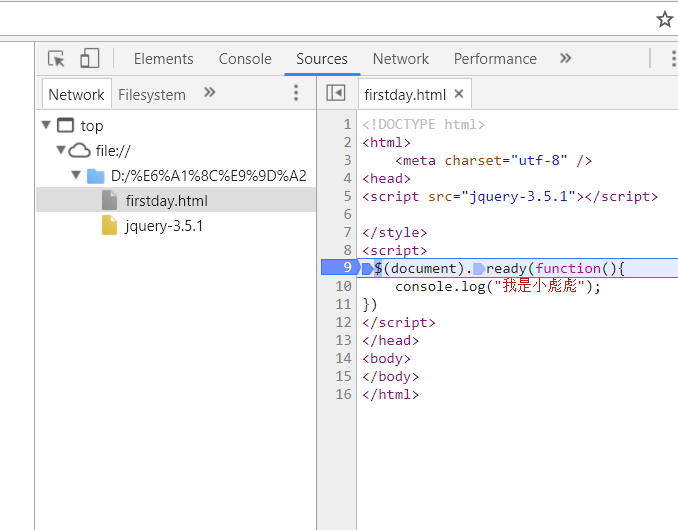Click the </style> tag on line 7
This screenshot has height=530, width=678.
(395, 233)
